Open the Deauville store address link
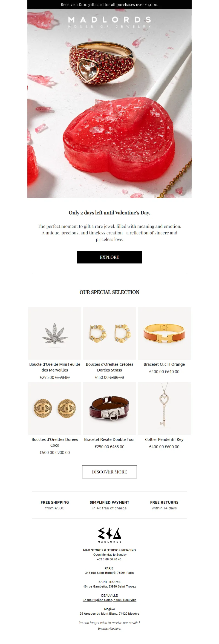 coord(109,600)
